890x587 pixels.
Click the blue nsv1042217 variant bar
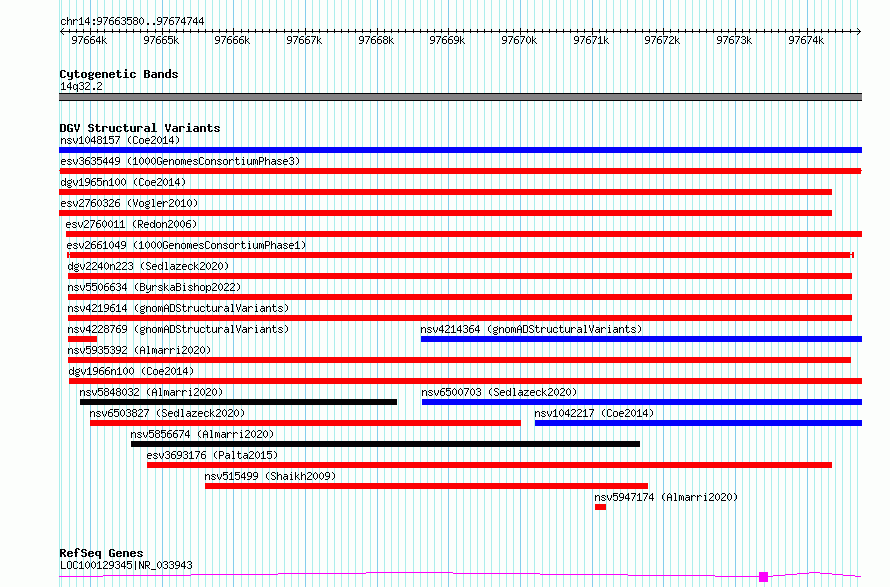pos(698,424)
